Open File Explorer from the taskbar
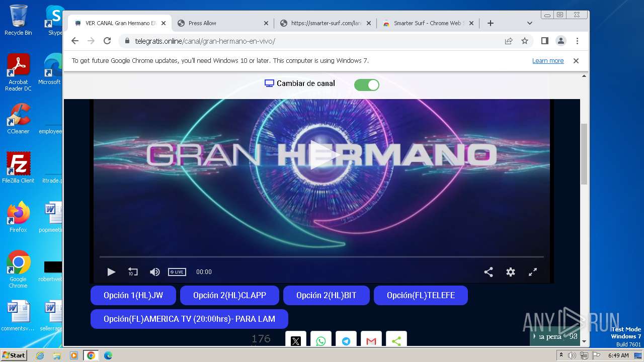 coord(57,355)
